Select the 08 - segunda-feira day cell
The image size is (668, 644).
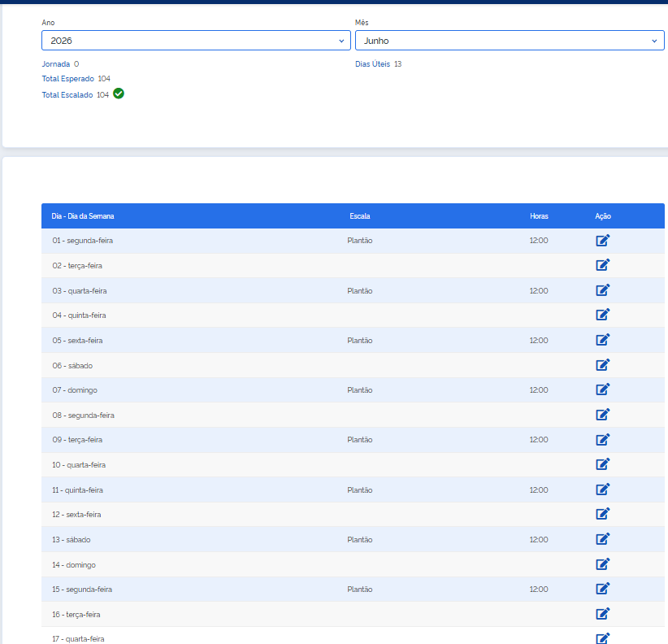(83, 416)
